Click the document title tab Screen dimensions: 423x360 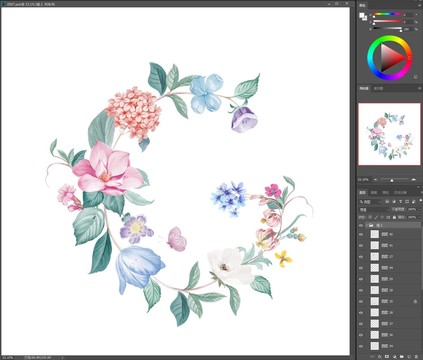point(30,4)
